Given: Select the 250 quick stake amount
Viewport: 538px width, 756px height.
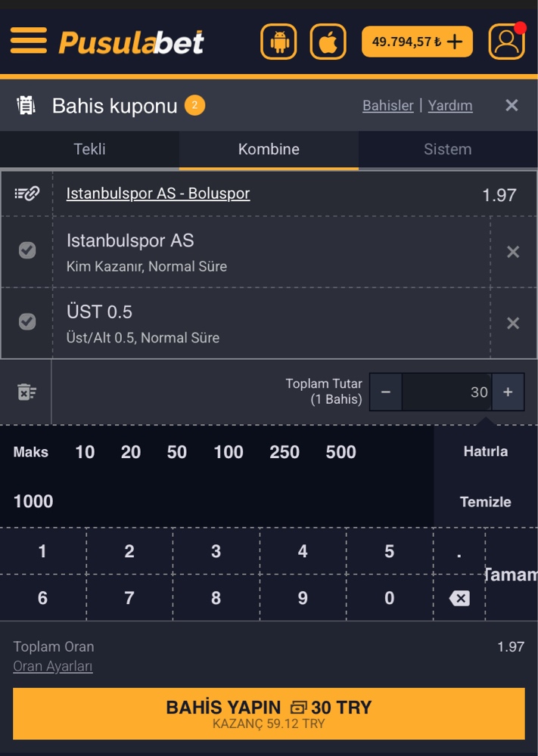Looking at the screenshot, I should tap(285, 452).
